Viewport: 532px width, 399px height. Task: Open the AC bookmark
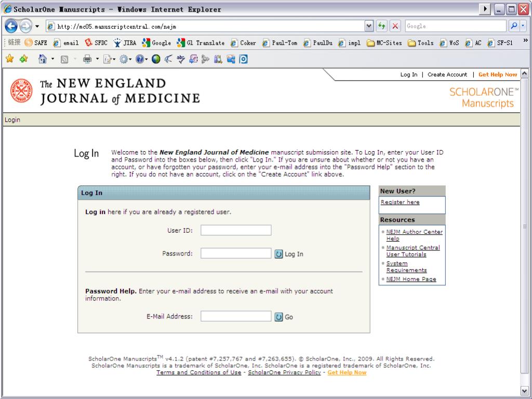[473, 43]
